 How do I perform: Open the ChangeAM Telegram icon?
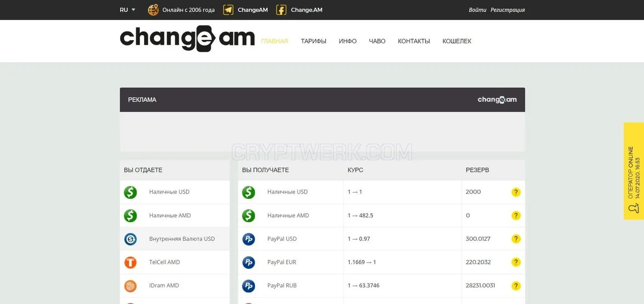[x=228, y=10]
